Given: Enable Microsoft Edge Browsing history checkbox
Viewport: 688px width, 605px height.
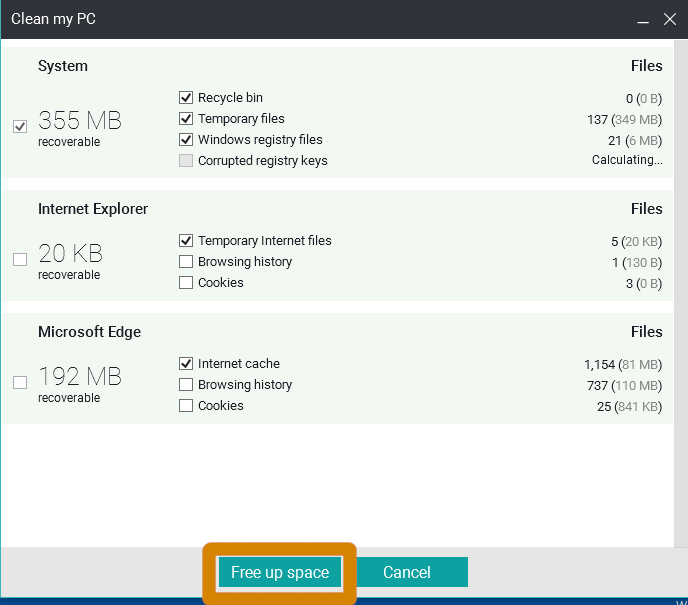Looking at the screenshot, I should [x=186, y=384].
